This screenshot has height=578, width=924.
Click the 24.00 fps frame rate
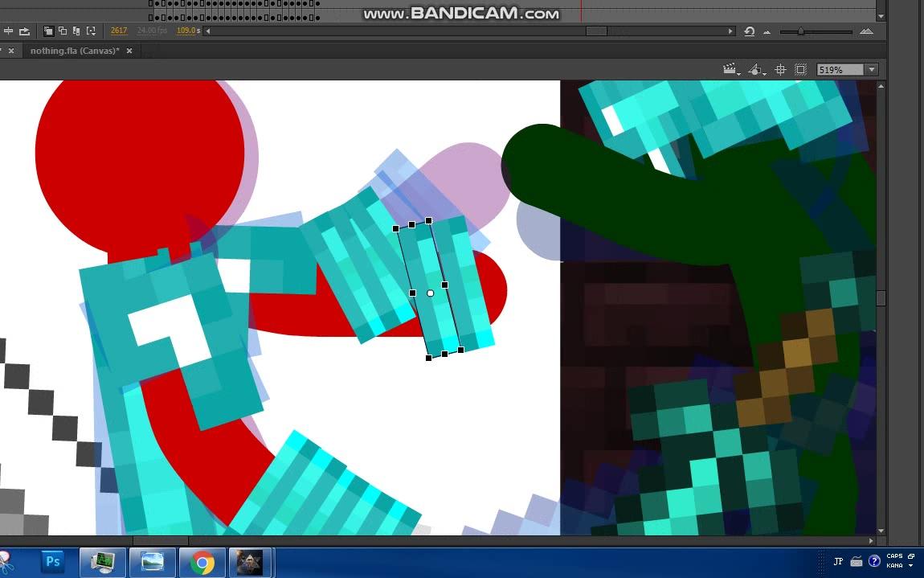pyautogui.click(x=152, y=31)
